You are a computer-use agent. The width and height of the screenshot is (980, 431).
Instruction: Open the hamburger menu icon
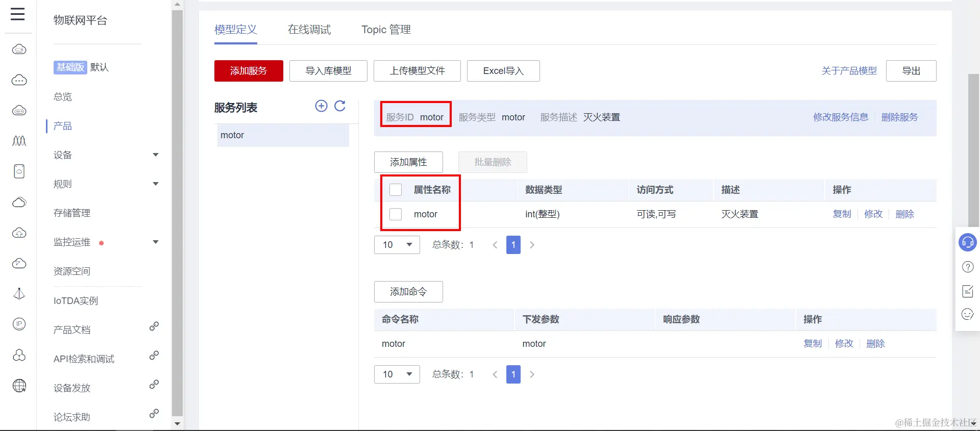18,14
